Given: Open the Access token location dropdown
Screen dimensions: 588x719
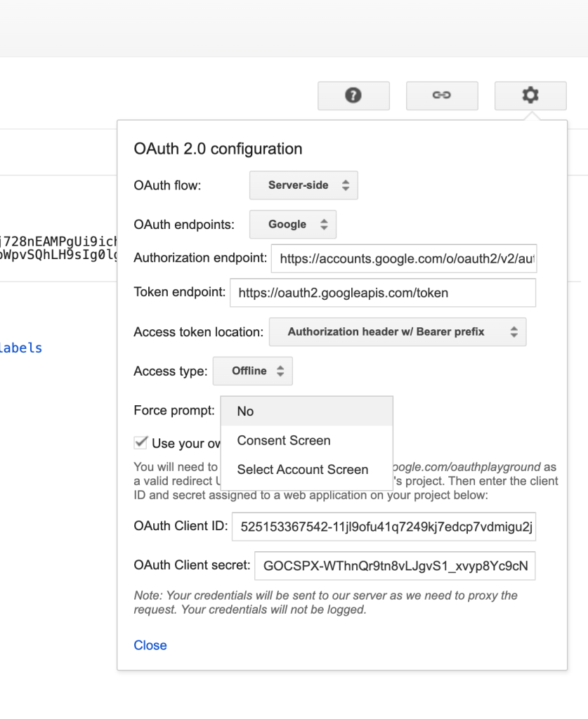Looking at the screenshot, I should click(398, 332).
